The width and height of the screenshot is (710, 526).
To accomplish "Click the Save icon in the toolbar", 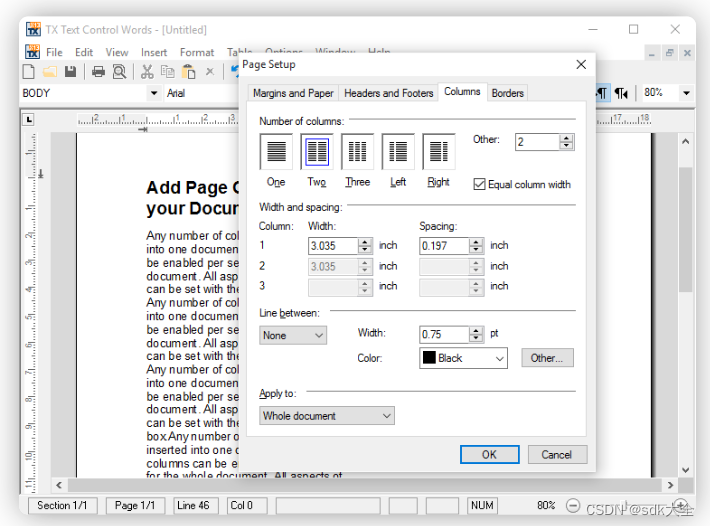I will point(70,71).
